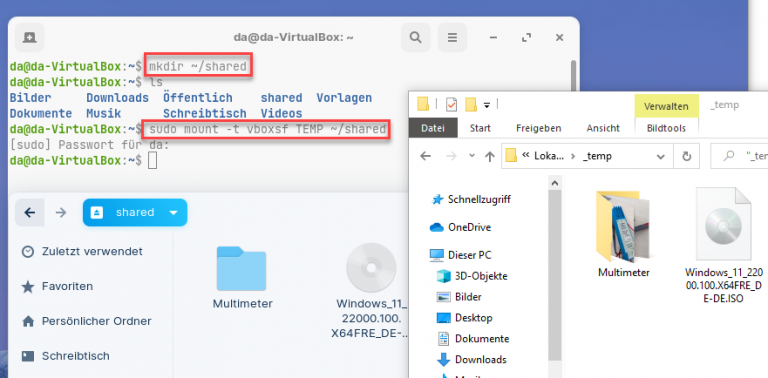Open Bilder in Explorer navigation pane

[459, 297]
